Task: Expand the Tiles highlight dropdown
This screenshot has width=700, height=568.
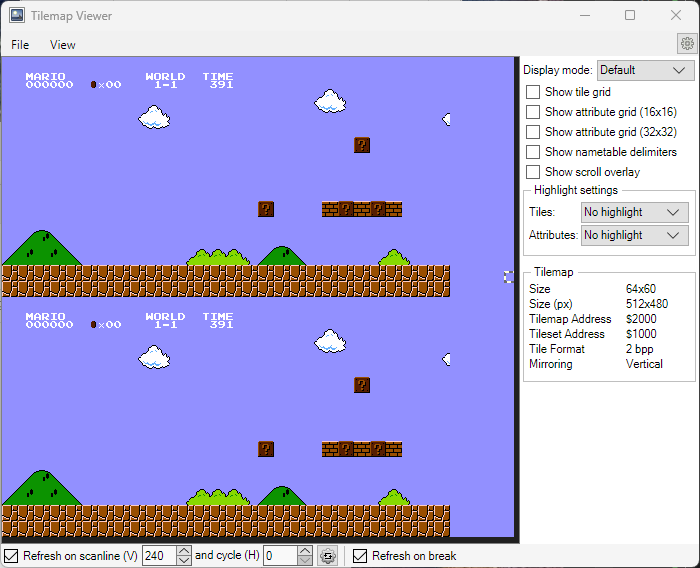Action: point(634,212)
